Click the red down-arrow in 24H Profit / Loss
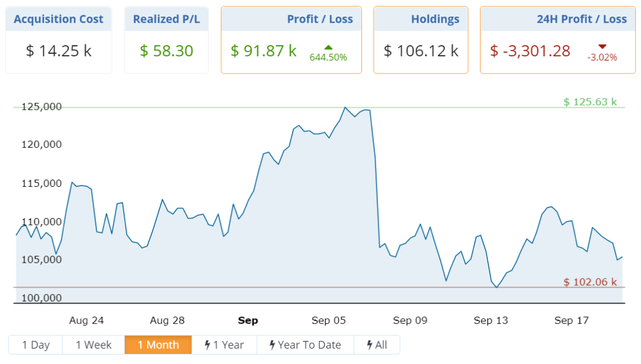The image size is (641, 364). pyautogui.click(x=602, y=47)
